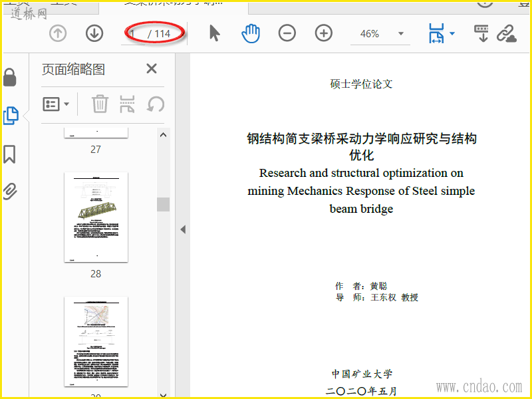
Task: Select the arrow selection tool
Action: (214, 33)
